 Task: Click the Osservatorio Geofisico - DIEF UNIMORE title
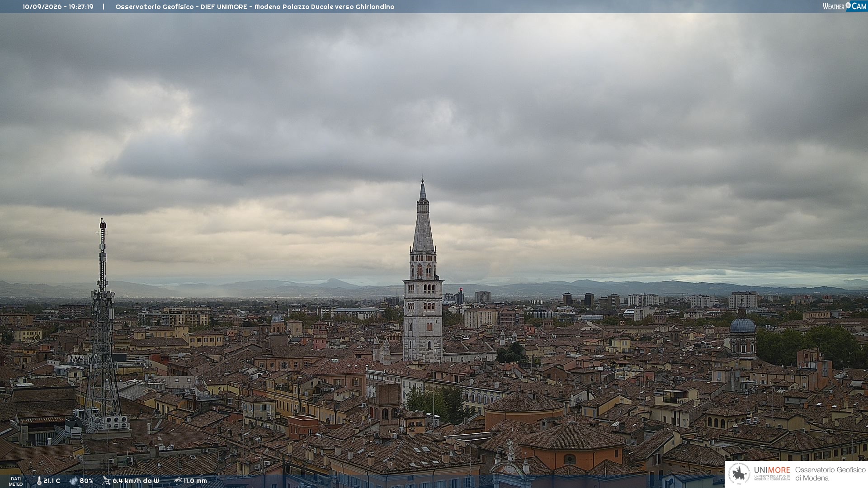[x=181, y=7]
